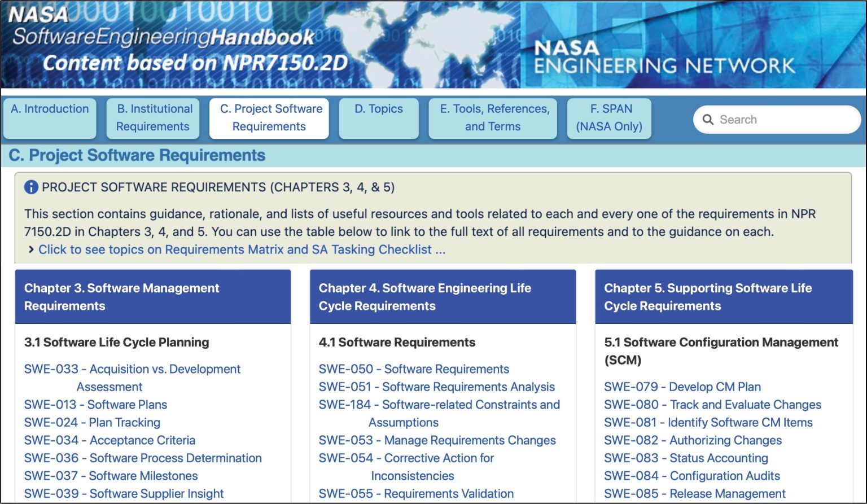Open the B. Institutional Requirements tab
The image size is (867, 504).
pos(153,117)
